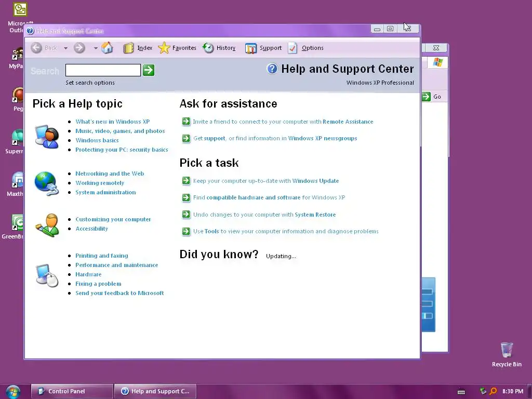Click the computer and mouse icon
Image resolution: width=532 pixels, height=399 pixels.
(x=47, y=275)
